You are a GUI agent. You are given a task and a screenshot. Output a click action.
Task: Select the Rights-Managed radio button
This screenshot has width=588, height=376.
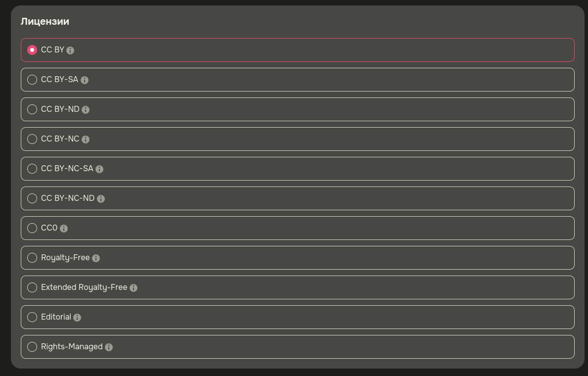coord(32,347)
